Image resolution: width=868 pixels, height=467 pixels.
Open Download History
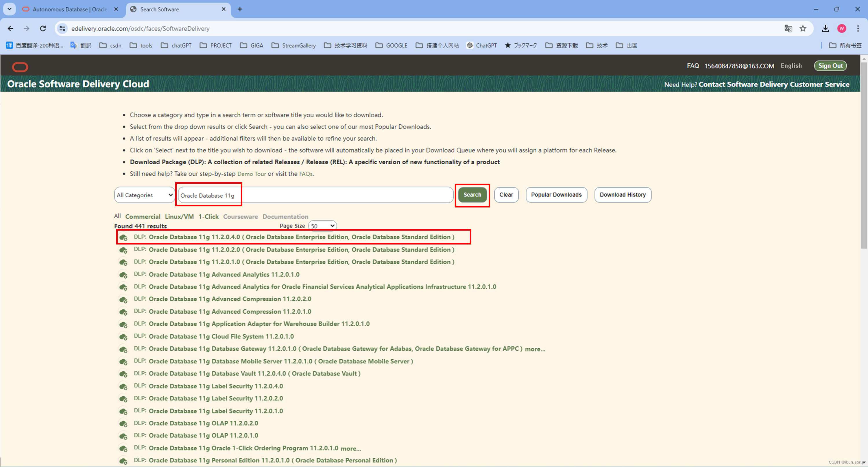[x=623, y=194]
